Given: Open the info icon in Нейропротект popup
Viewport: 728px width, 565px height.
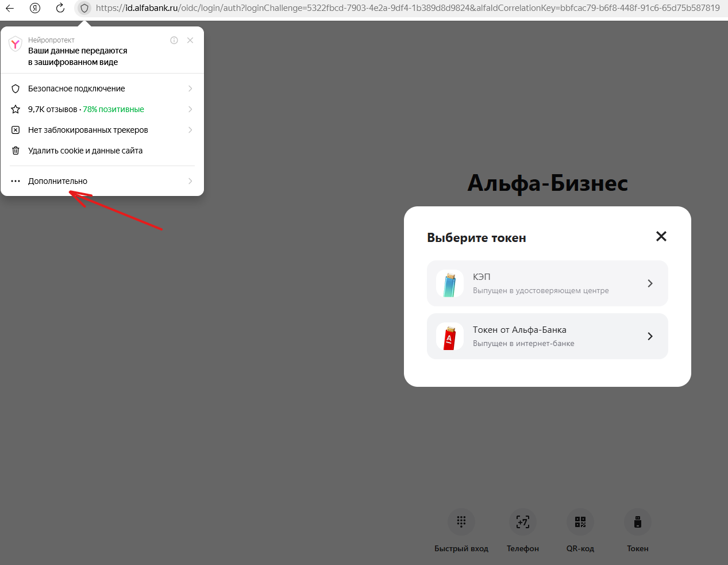Looking at the screenshot, I should coord(174,40).
